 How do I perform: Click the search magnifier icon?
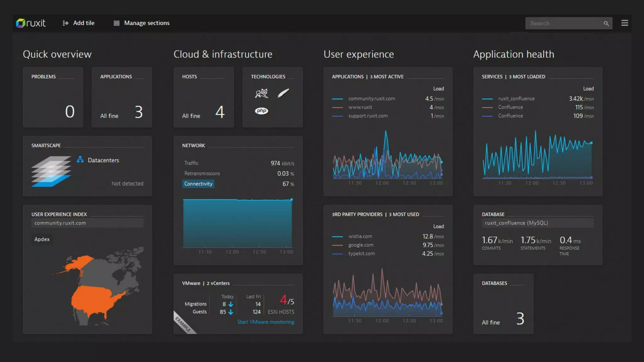606,23
